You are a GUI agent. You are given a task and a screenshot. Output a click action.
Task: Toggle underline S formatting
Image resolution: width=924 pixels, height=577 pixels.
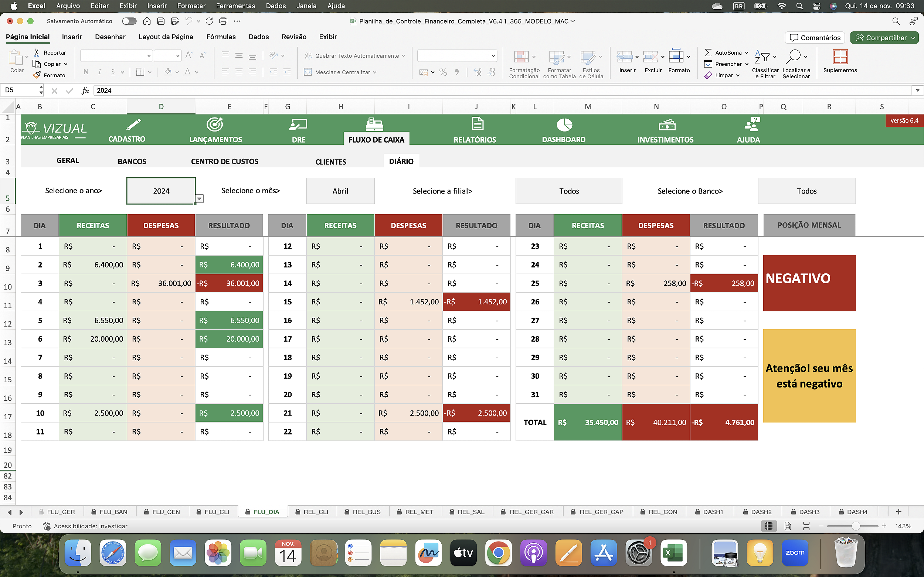tap(113, 72)
